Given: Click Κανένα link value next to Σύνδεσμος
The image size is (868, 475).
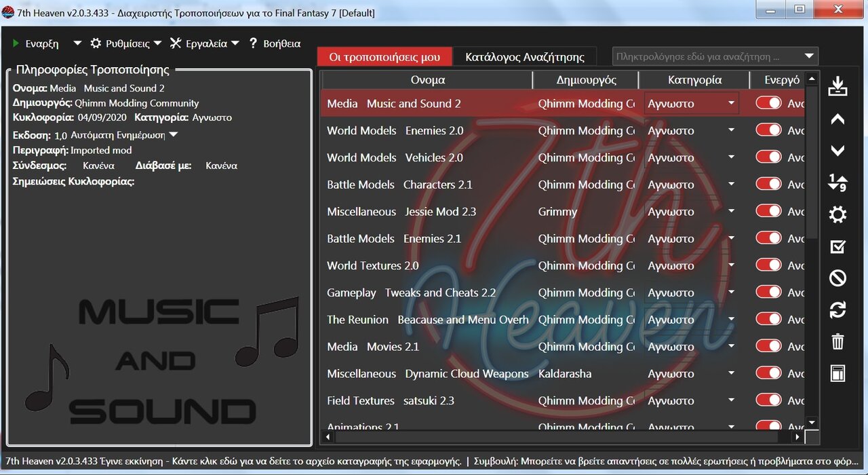Looking at the screenshot, I should click(98, 166).
